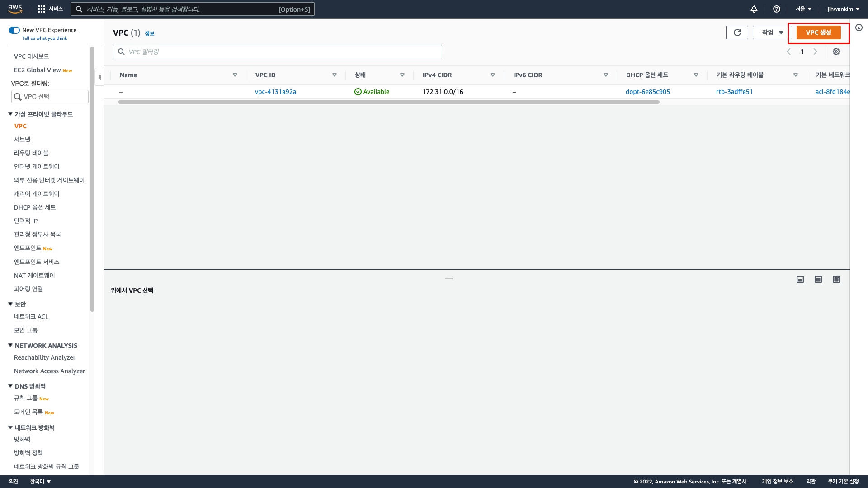Refresh the VPC list
This screenshot has width=868, height=488.
click(737, 33)
